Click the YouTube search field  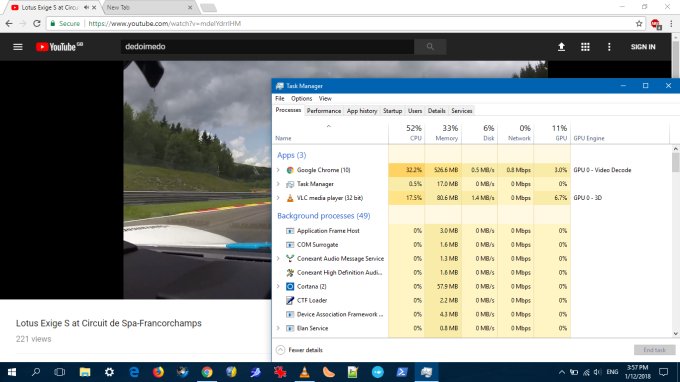click(267, 46)
